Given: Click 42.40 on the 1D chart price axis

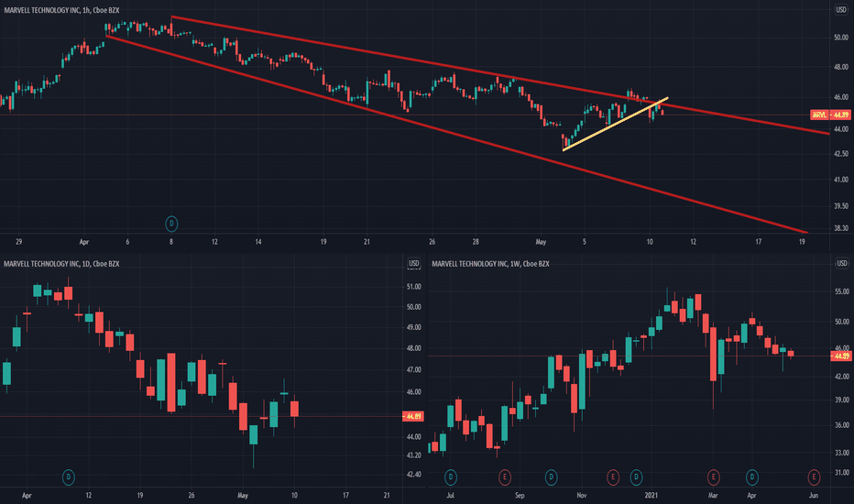Looking at the screenshot, I should click(414, 475).
